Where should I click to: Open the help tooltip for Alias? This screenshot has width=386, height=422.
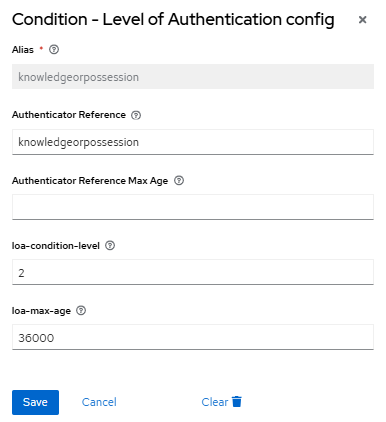pos(54,50)
